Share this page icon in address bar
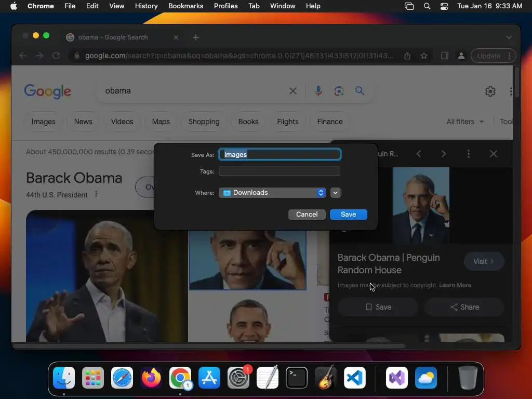 (x=407, y=56)
